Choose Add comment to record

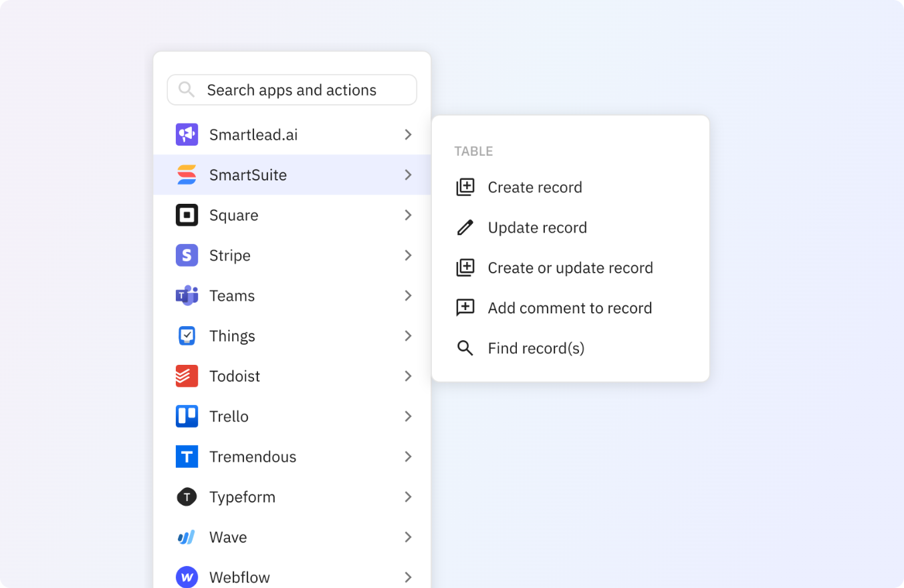click(570, 308)
